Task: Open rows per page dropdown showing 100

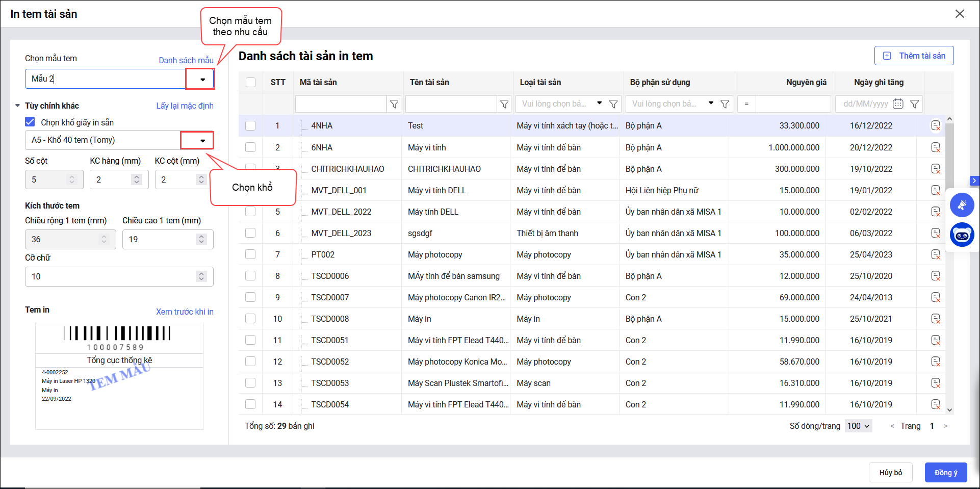Action: [x=859, y=426]
